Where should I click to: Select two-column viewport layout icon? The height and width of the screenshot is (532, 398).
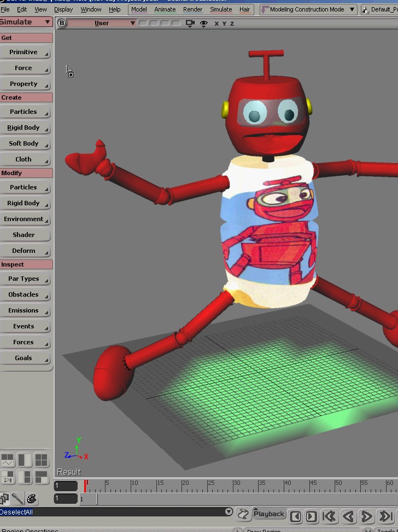point(25,460)
